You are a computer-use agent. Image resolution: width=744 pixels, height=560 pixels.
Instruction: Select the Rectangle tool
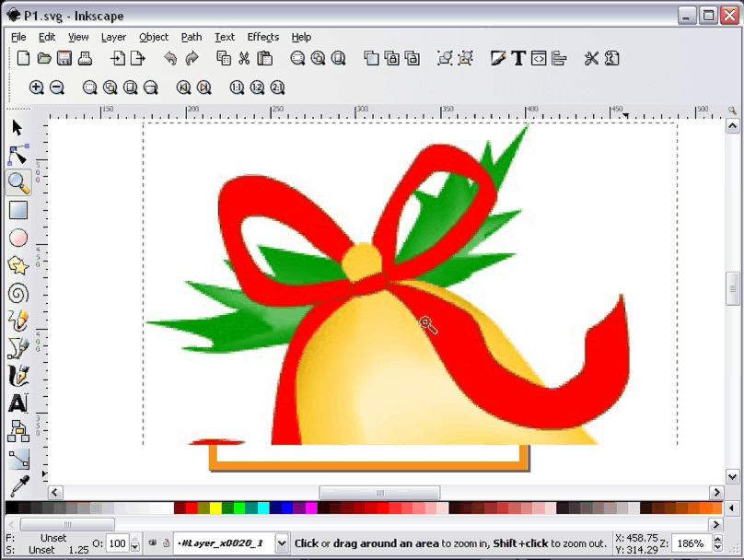click(x=17, y=210)
